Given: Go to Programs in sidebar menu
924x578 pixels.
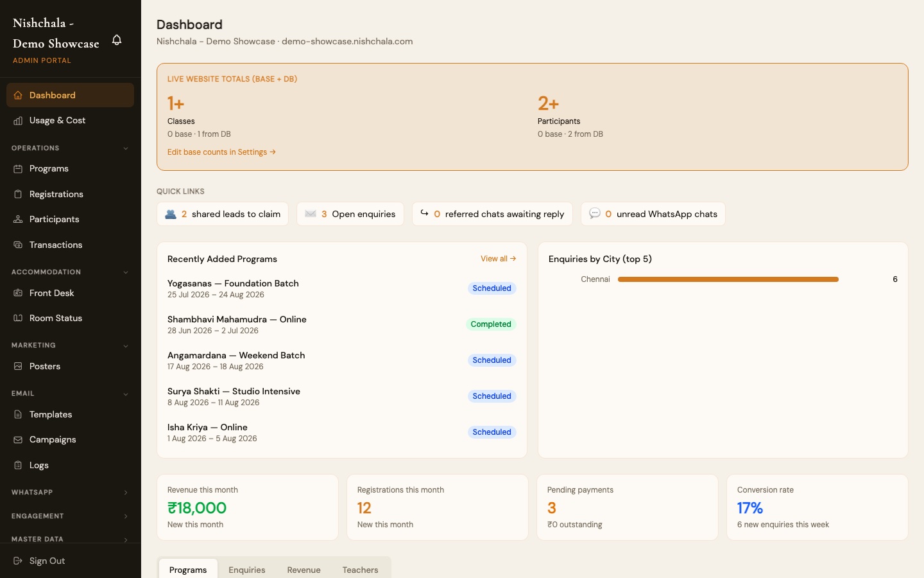Looking at the screenshot, I should tap(70, 169).
